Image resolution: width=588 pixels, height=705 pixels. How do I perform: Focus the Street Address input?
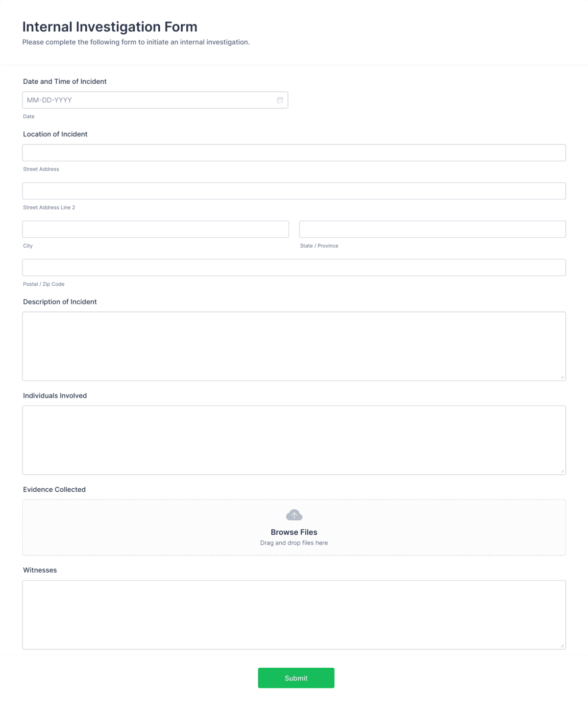click(x=294, y=152)
